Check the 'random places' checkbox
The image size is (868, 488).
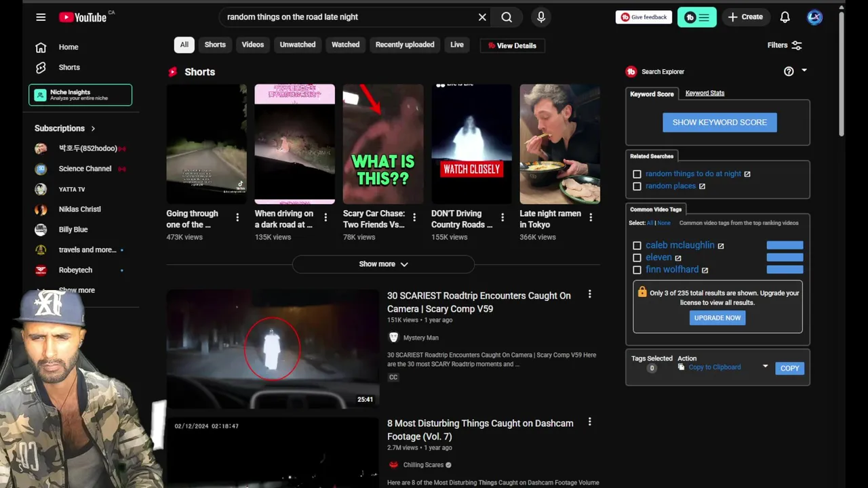tap(637, 186)
